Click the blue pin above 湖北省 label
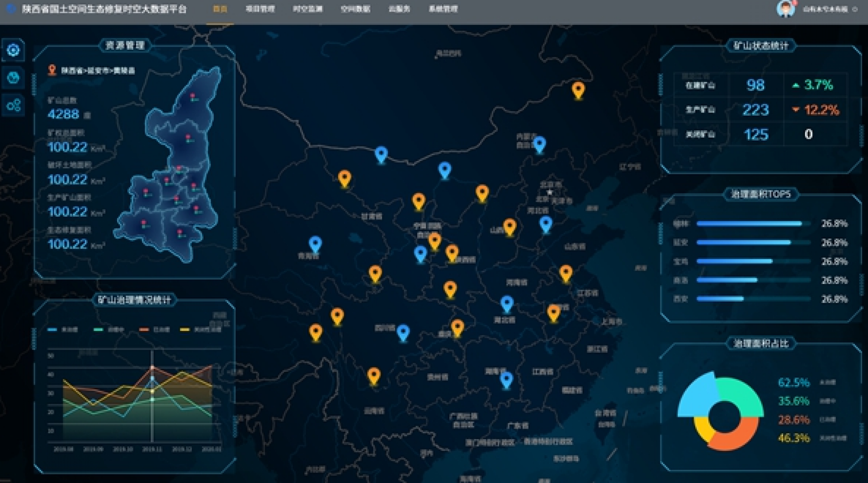 507,304
